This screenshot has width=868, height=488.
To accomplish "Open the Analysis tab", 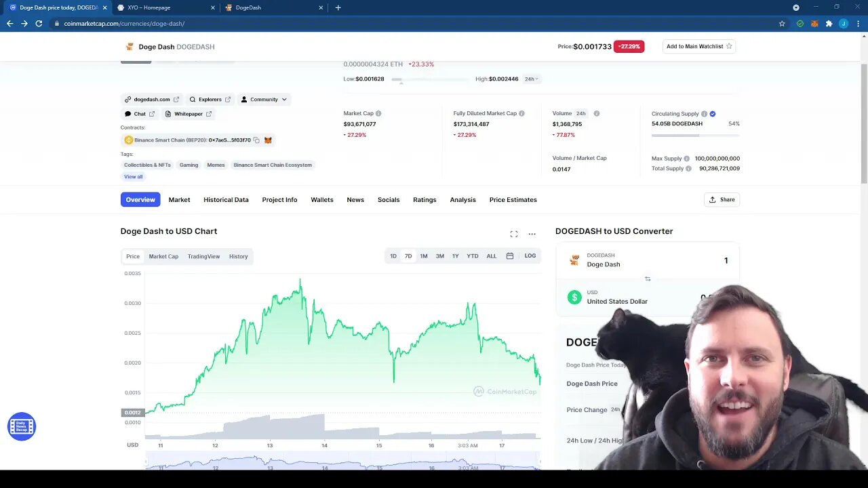I will pyautogui.click(x=463, y=200).
